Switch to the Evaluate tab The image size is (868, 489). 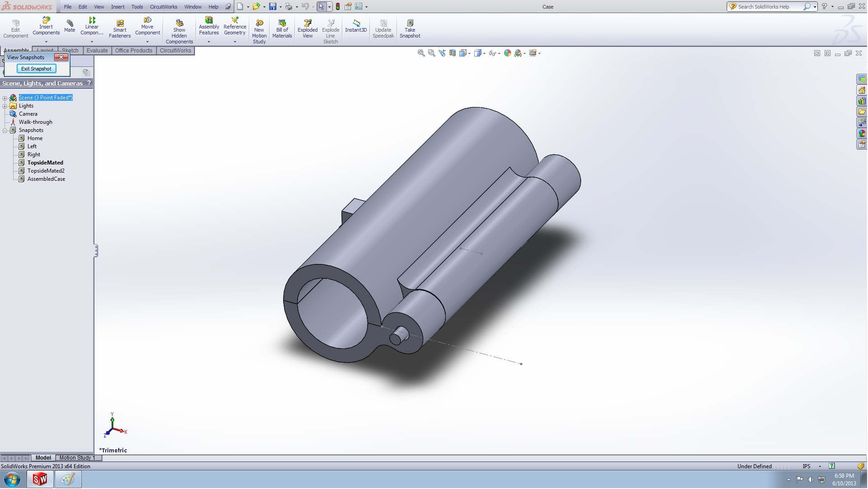tap(97, 51)
